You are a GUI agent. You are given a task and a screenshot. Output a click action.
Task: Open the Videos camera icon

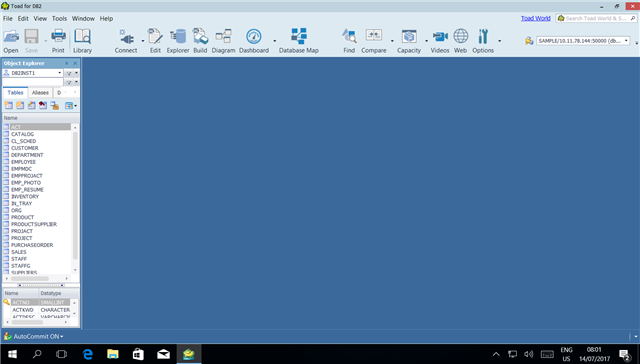[440, 37]
